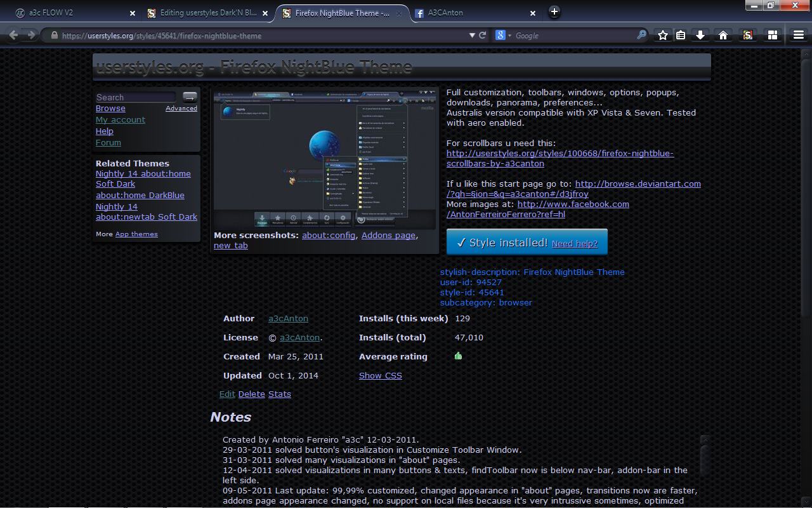Bookmark this page with the star icon
The height and width of the screenshot is (508, 812).
click(663, 36)
